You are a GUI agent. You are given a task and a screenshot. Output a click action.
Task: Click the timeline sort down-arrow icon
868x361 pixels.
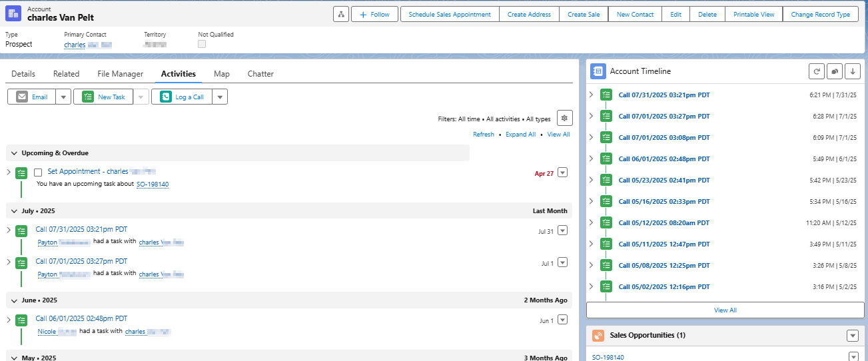(x=853, y=71)
